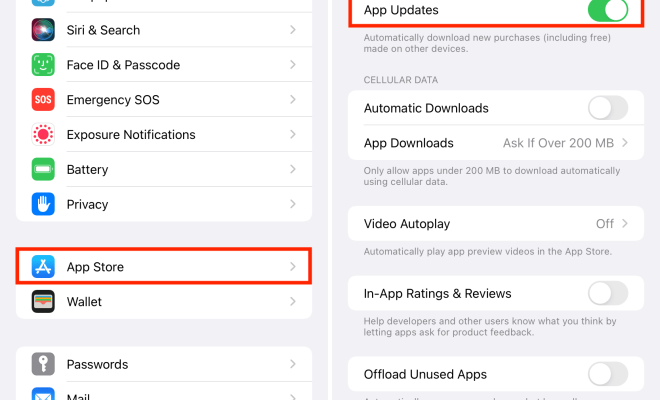The image size is (660, 400).
Task: Tap the green Battery icon
Action: pyautogui.click(x=43, y=169)
